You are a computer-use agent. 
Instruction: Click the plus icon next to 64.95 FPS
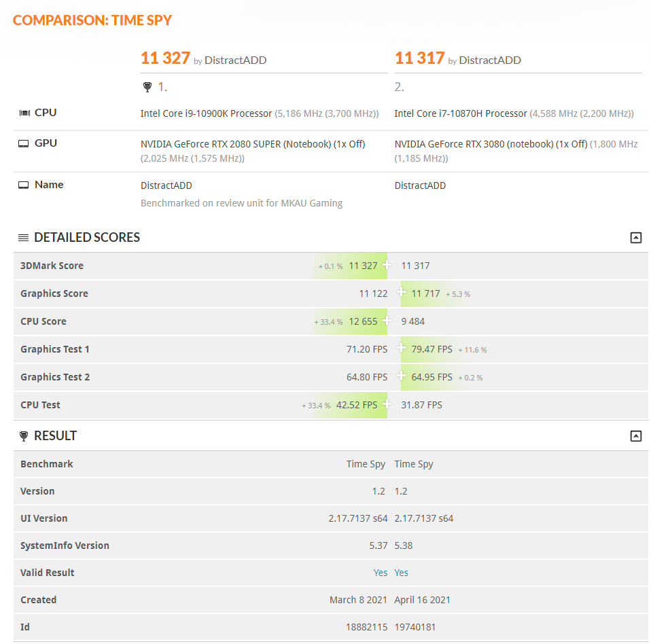pos(401,376)
